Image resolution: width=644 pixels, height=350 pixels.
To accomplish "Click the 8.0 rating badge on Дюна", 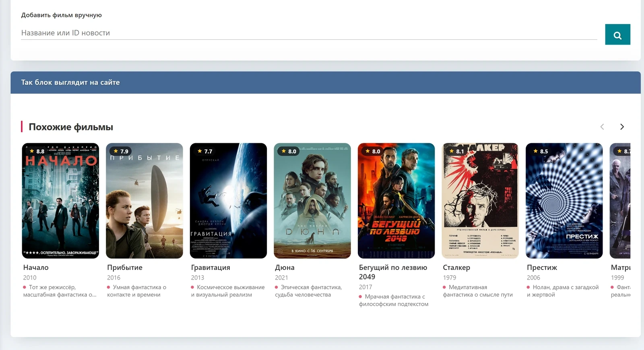I will (289, 151).
